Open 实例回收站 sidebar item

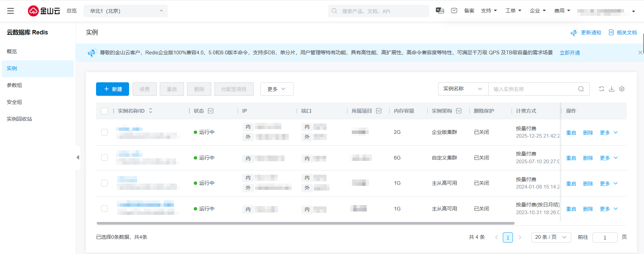[x=20, y=119]
